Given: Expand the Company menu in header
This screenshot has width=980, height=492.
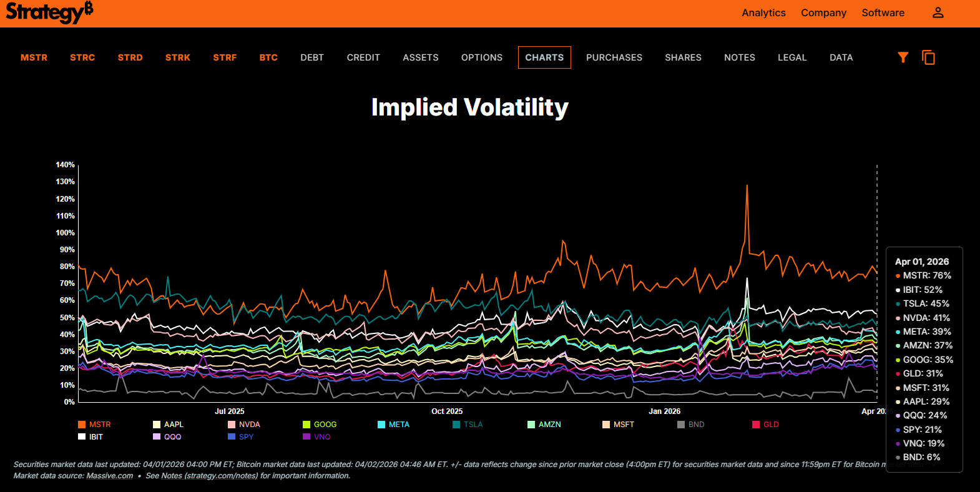Looking at the screenshot, I should (823, 12).
